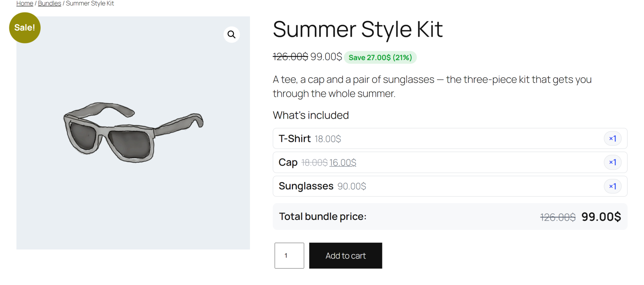
Task: Click the Summer Style Kit breadcrumb text
Action: point(90,4)
